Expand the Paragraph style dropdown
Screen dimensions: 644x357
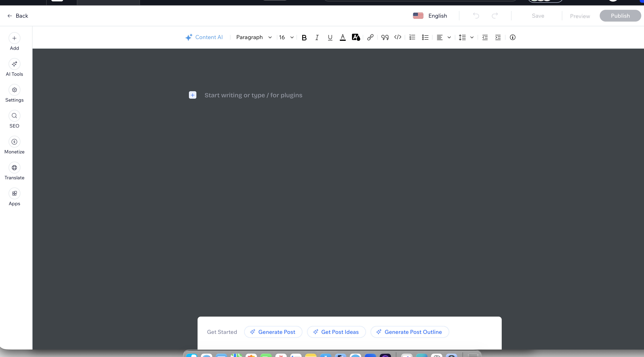[254, 37]
